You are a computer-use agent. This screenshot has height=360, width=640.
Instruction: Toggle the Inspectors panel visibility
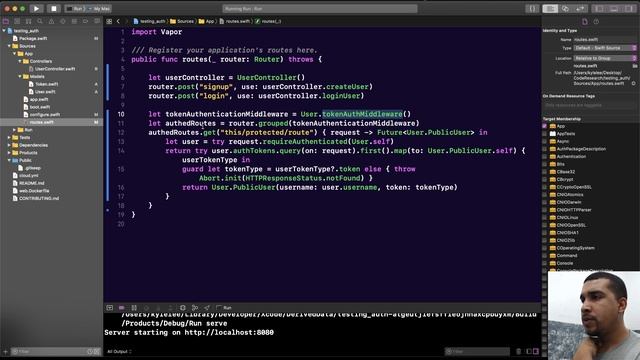point(629,9)
